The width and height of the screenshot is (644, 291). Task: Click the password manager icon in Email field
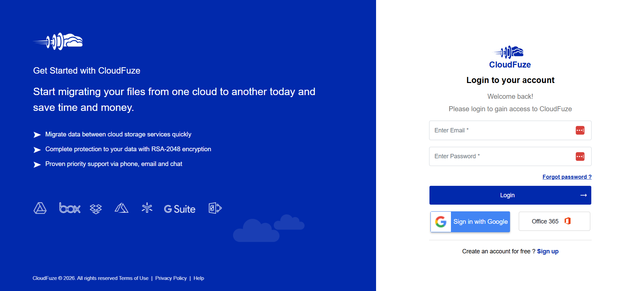click(x=580, y=130)
